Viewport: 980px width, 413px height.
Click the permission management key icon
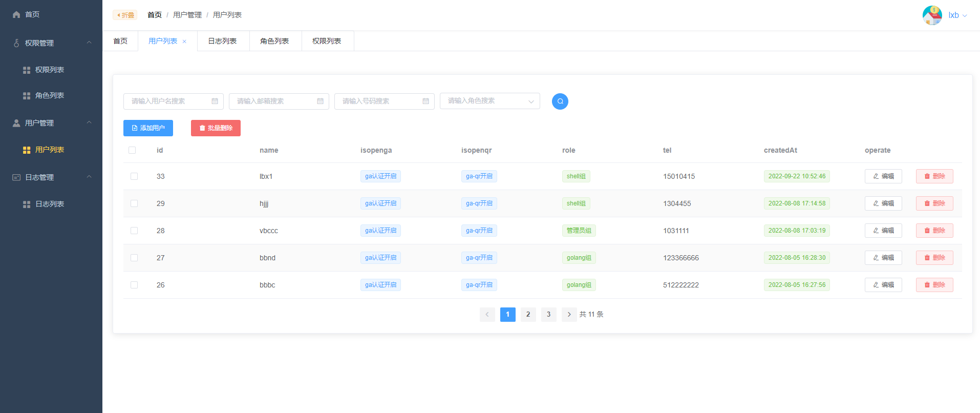16,43
